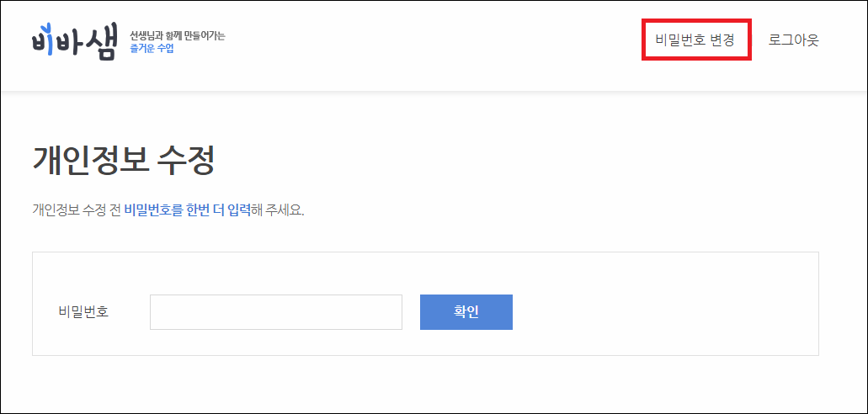Click the 비바샘 logo

pyautogui.click(x=74, y=41)
